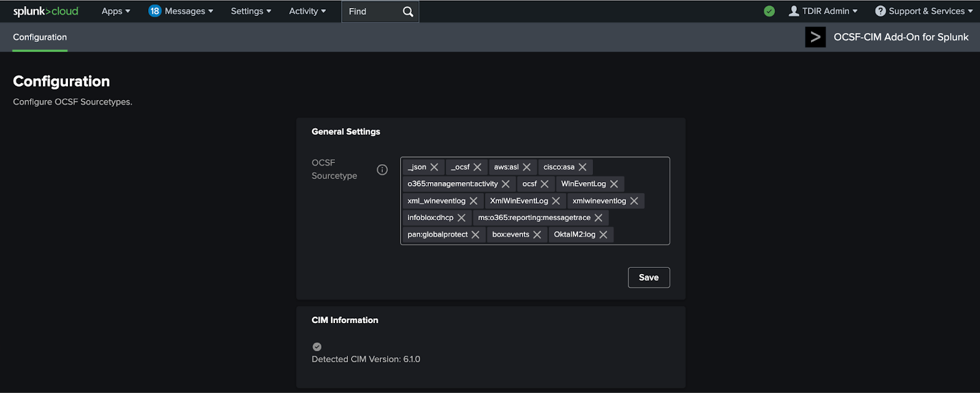Remove the box:events sourcetype tag
Image resolution: width=980 pixels, height=393 pixels.
[x=537, y=235]
